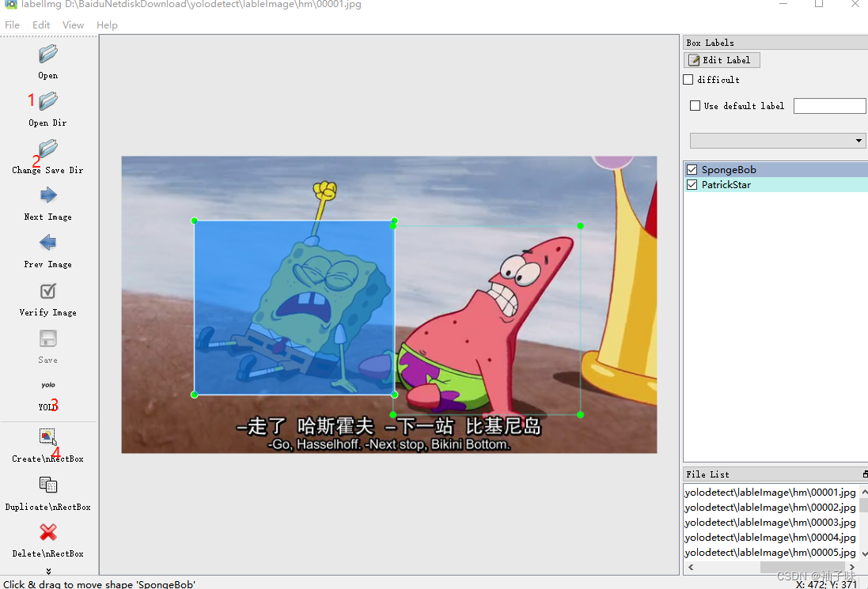Image resolution: width=868 pixels, height=589 pixels.
Task: Select the SpongeBob label row
Action: coord(776,170)
